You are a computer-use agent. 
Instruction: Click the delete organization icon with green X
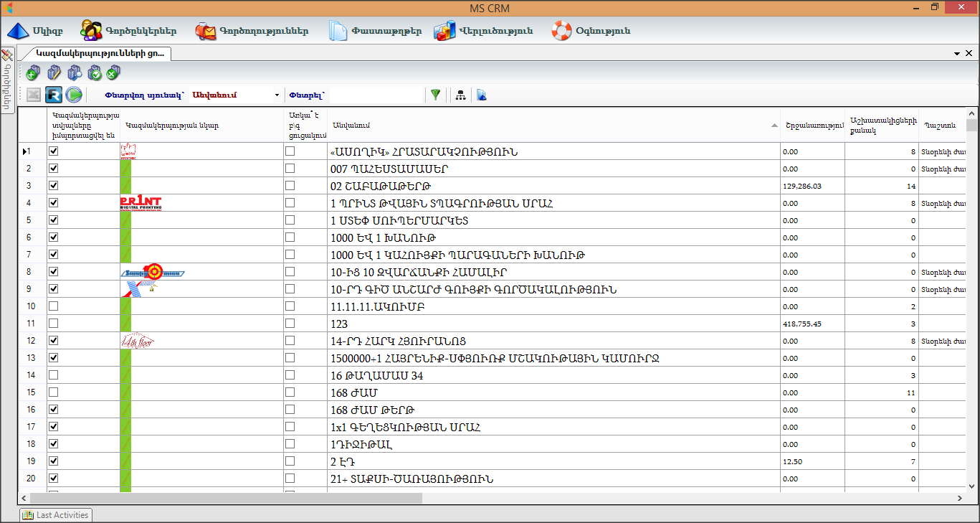click(x=113, y=73)
